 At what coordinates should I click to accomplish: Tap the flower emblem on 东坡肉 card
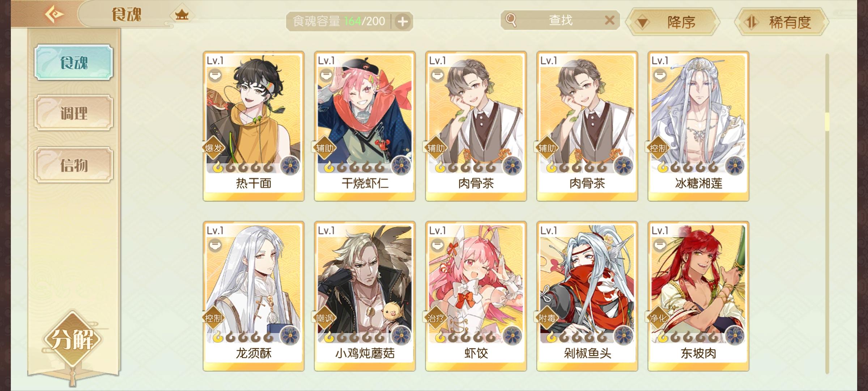(735, 336)
